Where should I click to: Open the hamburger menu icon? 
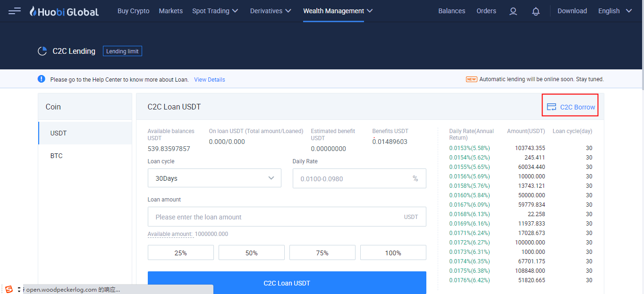[15, 11]
